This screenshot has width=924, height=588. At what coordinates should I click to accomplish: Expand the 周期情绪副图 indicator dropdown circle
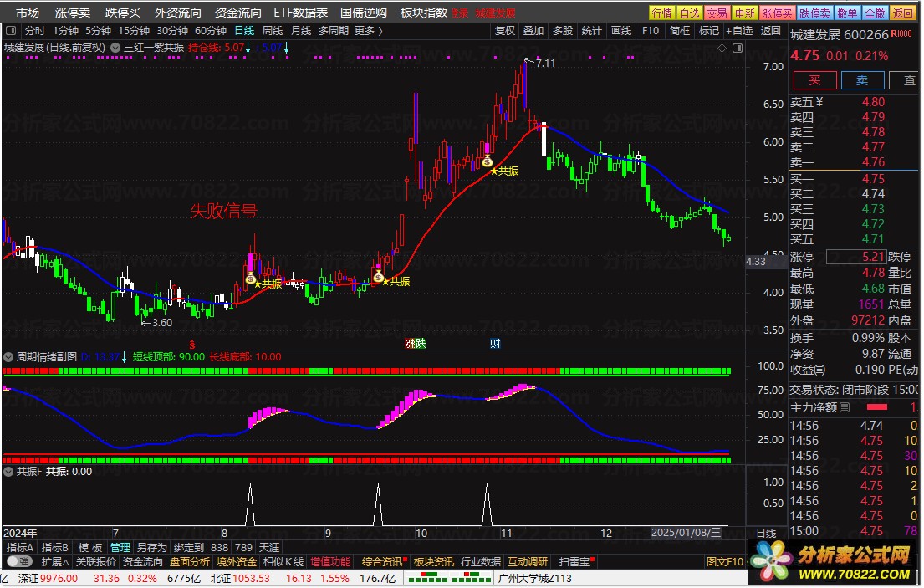[9, 357]
